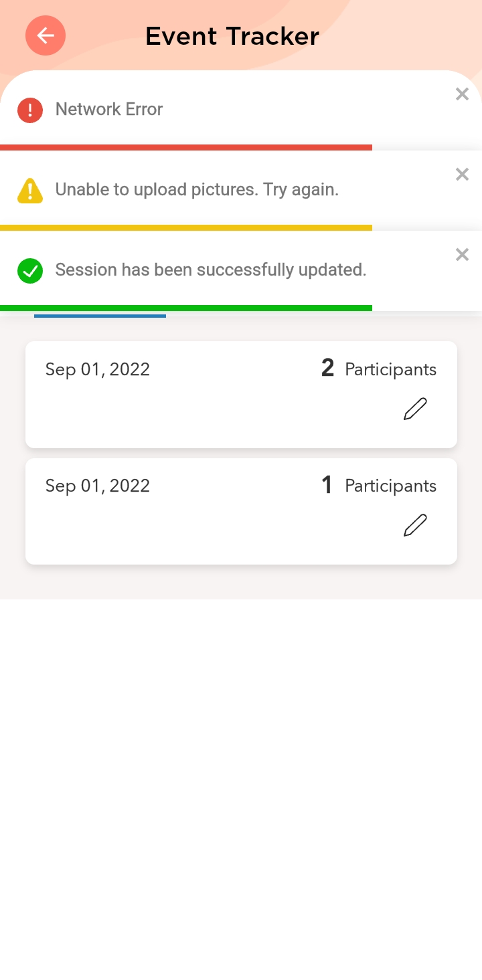Click the green progress bar under success toast

coord(186,308)
